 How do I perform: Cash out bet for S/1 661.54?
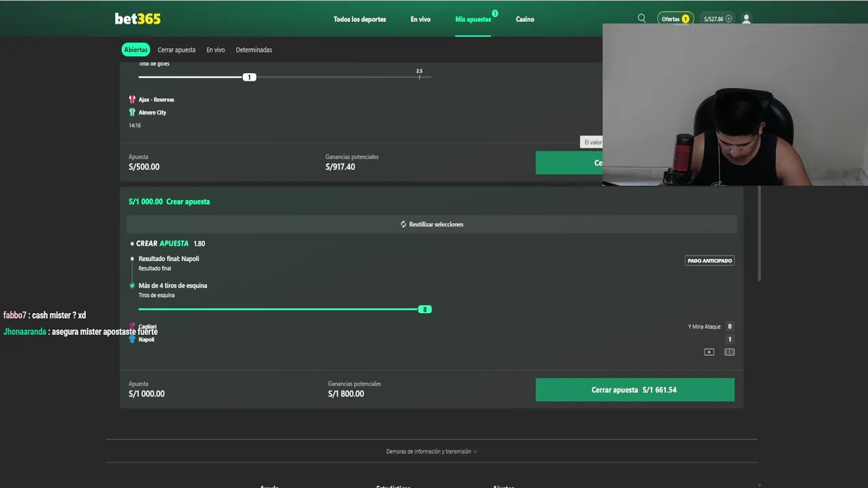[x=635, y=390]
